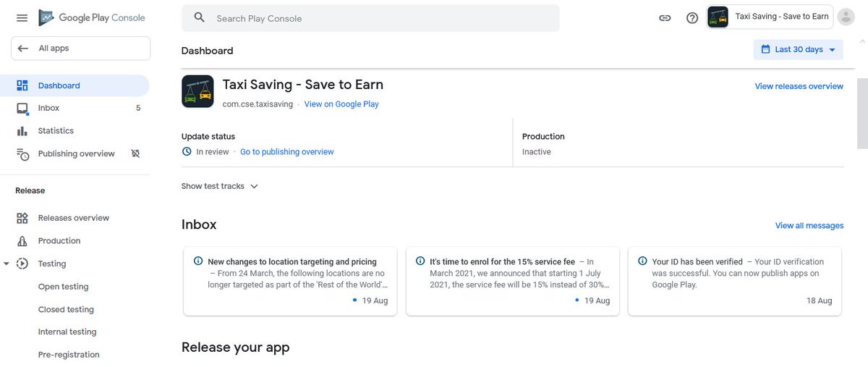This screenshot has width=868, height=367.
Task: Collapse the Testing section arrow
Action: [7, 263]
